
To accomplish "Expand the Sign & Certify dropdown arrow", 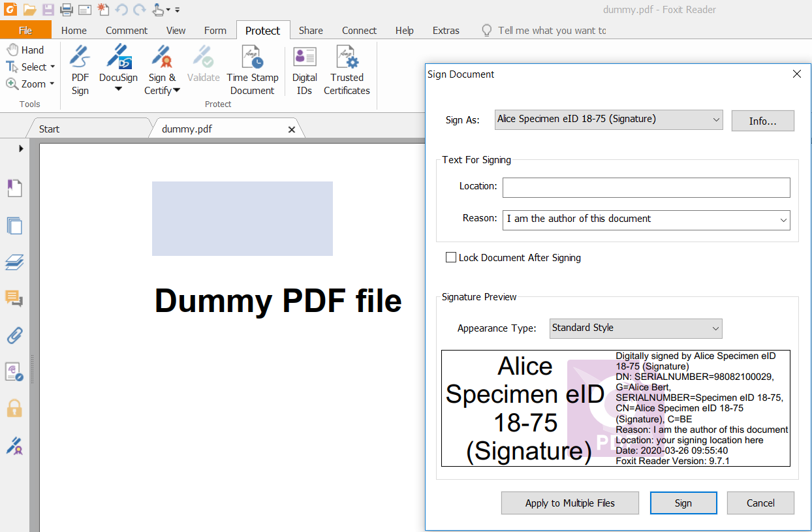I will [x=177, y=91].
